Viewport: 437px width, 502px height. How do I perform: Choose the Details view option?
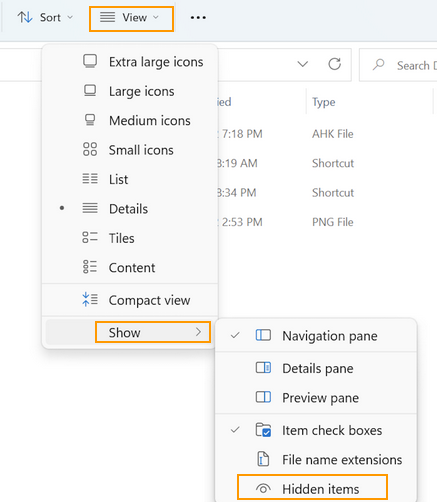click(x=130, y=209)
